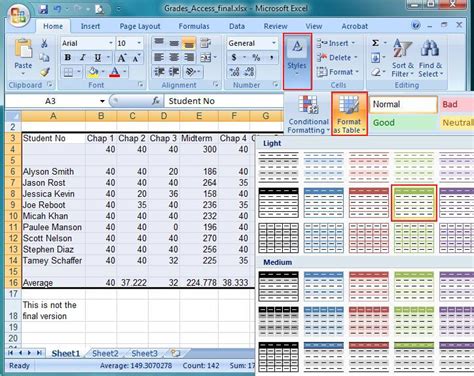Select column header E
The image size is (474, 376).
coord(199,116)
